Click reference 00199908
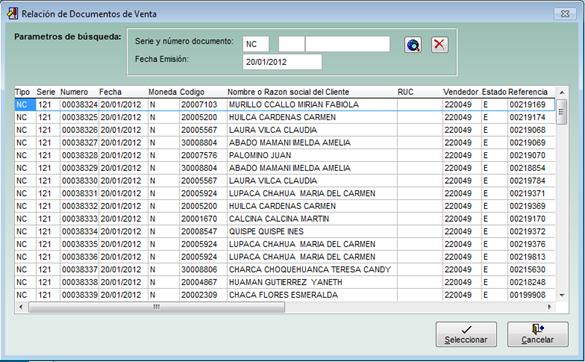 click(528, 295)
